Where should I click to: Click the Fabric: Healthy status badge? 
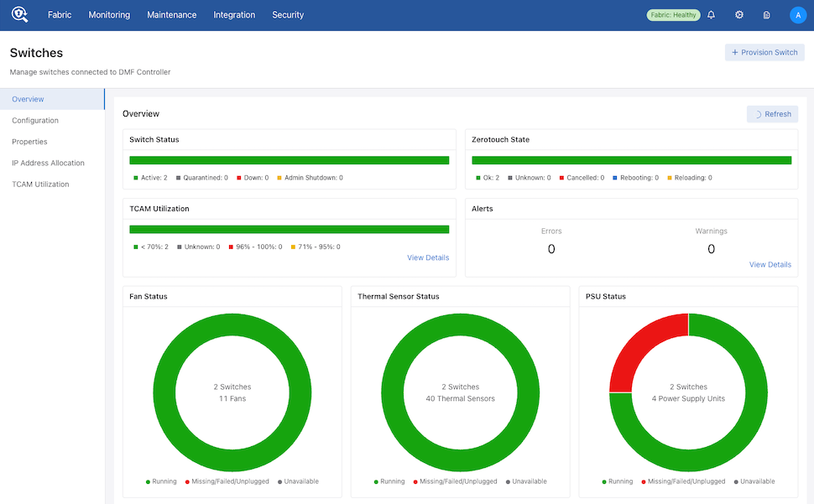click(673, 15)
